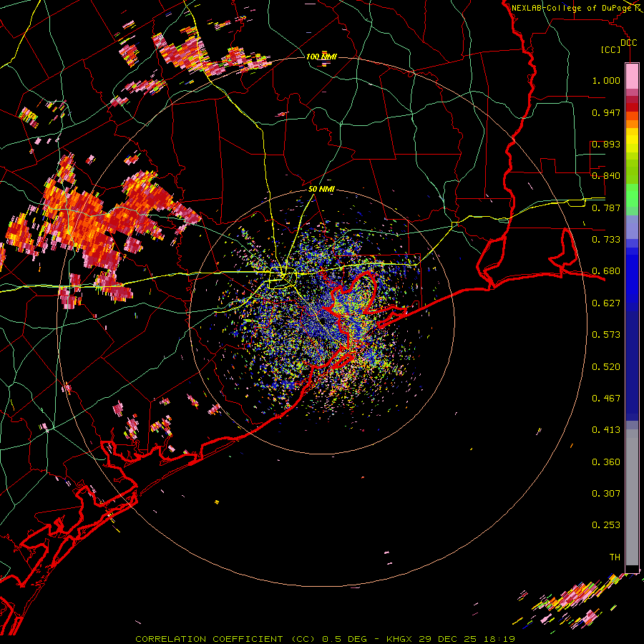
Task: Click the 'TH' threshold label on the legend
Action: tap(615, 557)
